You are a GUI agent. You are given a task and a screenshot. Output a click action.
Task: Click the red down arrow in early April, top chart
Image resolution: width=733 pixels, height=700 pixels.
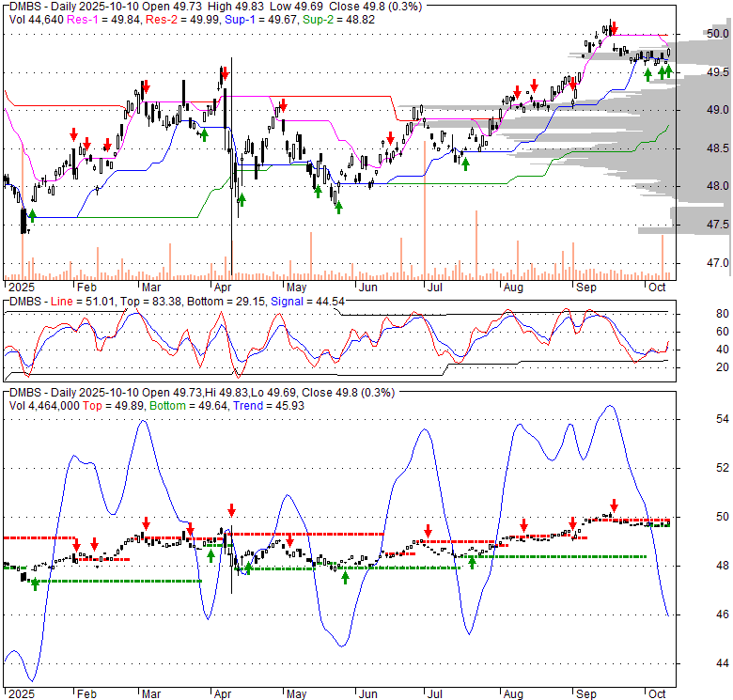[225, 72]
